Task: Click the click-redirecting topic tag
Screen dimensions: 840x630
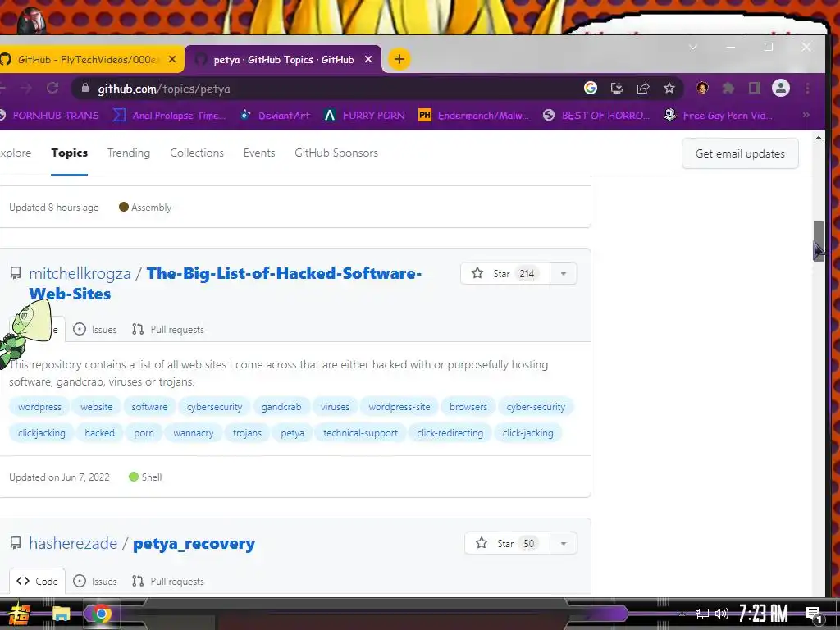Action: pyautogui.click(x=450, y=433)
